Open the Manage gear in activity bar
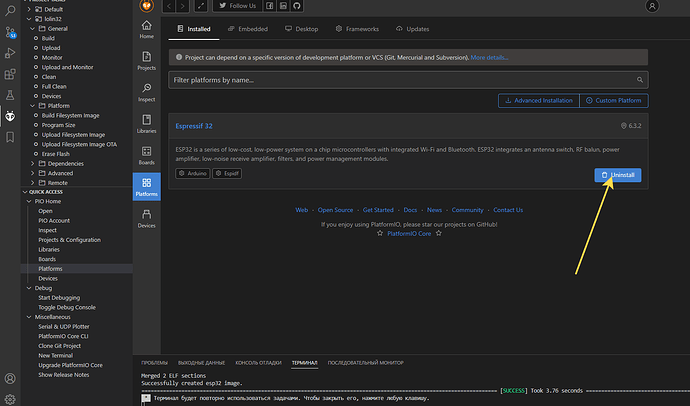Screen dimensions: 690x406 pyautogui.click(x=10, y=397)
